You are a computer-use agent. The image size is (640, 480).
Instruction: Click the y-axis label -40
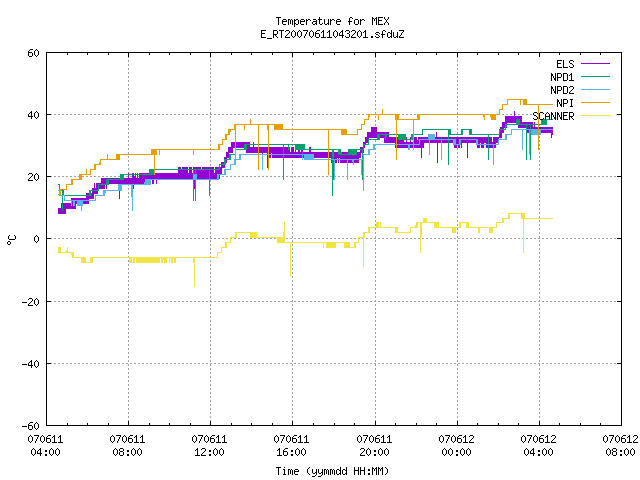(31, 364)
